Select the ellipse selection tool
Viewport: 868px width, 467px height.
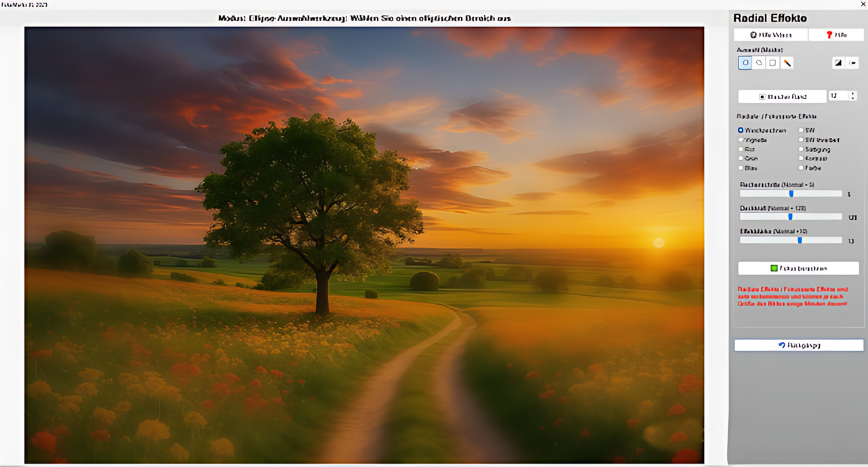745,62
